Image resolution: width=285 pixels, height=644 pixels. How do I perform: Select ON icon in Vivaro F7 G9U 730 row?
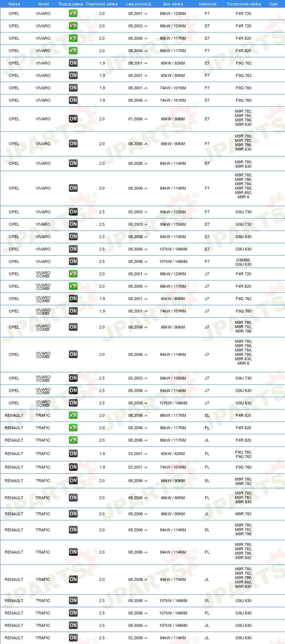73,212
